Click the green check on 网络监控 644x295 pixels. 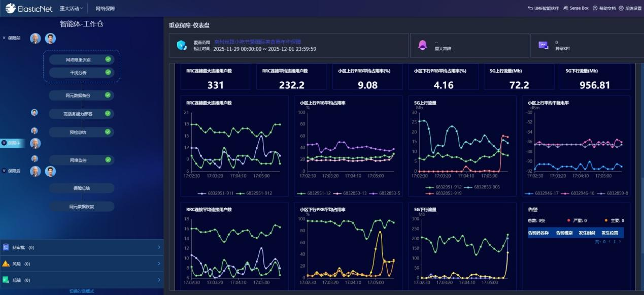click(108, 160)
